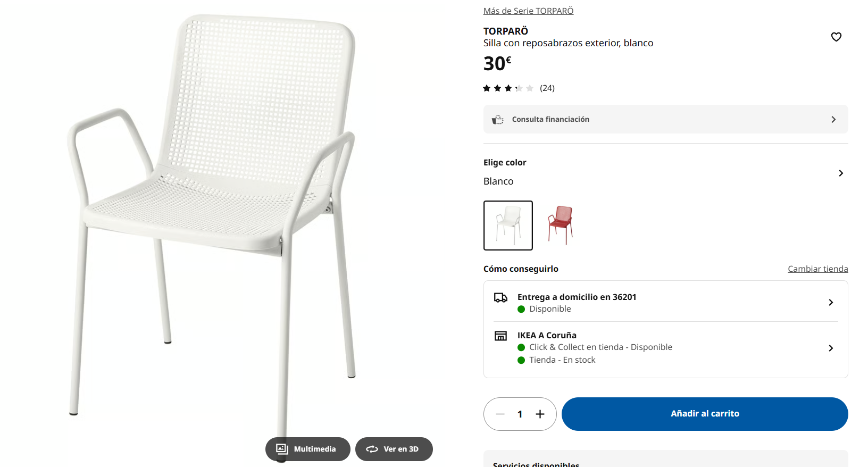Open the Multimedia gallery button

pyautogui.click(x=307, y=449)
